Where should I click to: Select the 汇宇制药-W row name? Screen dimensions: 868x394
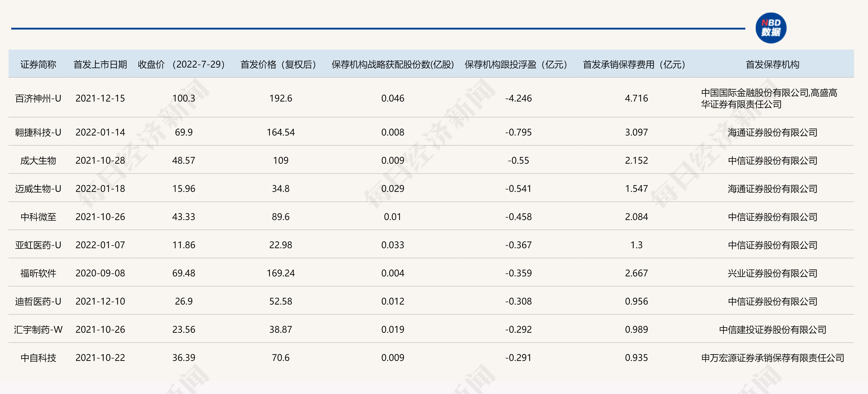(x=38, y=330)
